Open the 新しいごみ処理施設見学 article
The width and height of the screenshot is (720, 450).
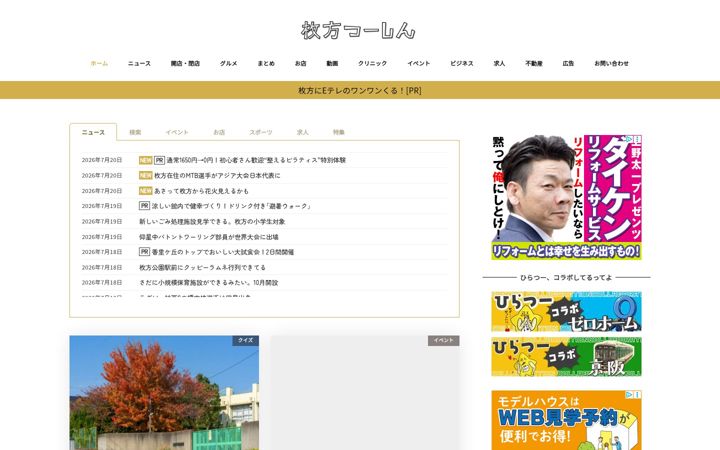click(212, 221)
